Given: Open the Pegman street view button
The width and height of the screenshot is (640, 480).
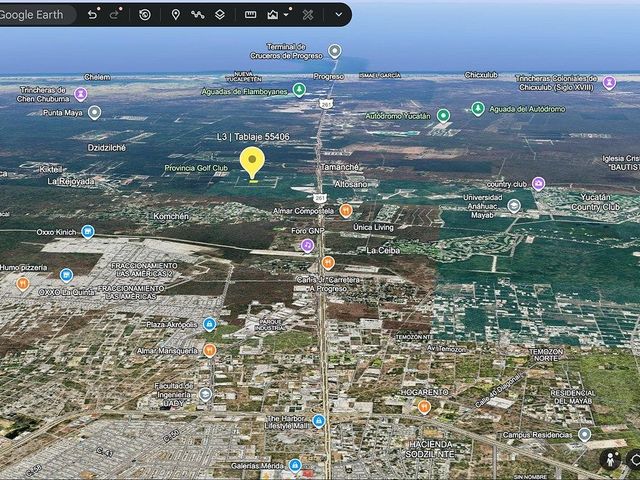Looking at the screenshot, I should 611,459.
